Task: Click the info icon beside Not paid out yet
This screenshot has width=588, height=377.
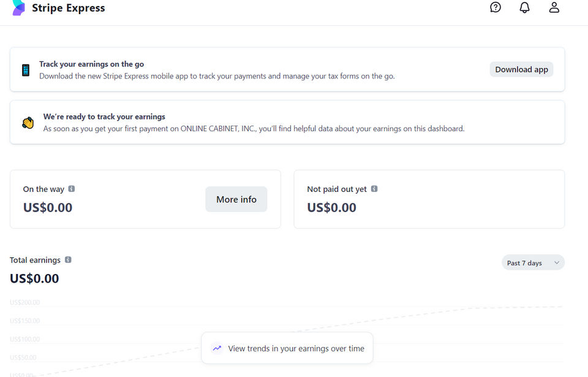Action: pyautogui.click(x=374, y=189)
